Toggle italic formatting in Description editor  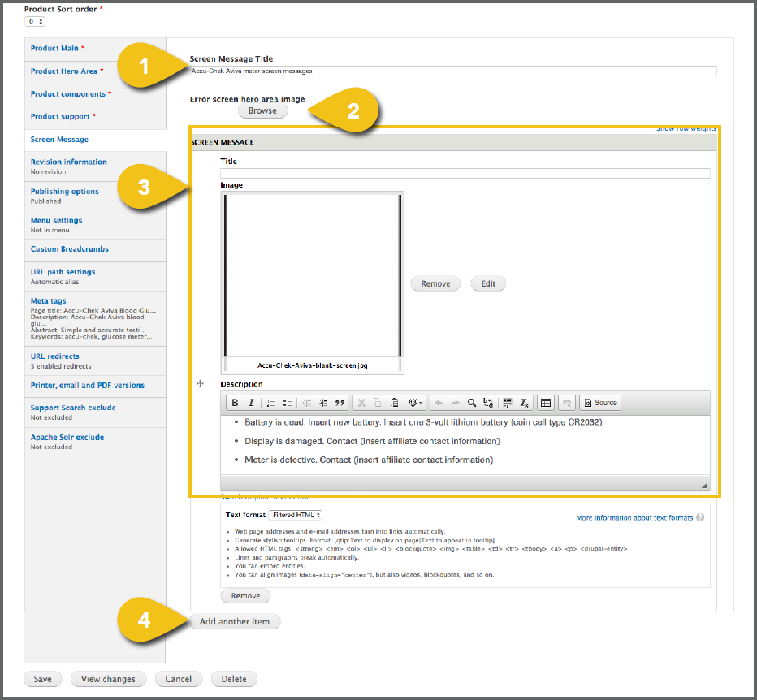pos(251,403)
